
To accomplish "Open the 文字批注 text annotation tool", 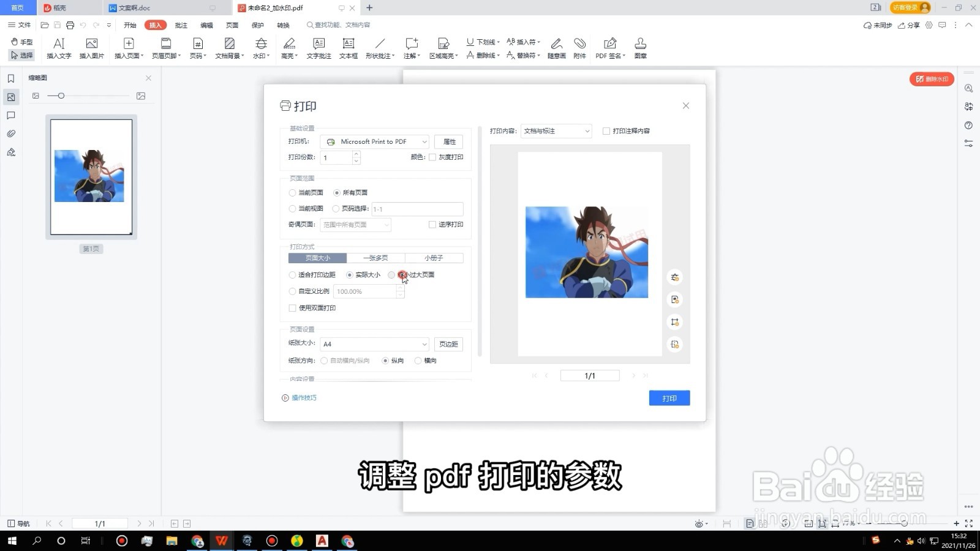I will (318, 48).
